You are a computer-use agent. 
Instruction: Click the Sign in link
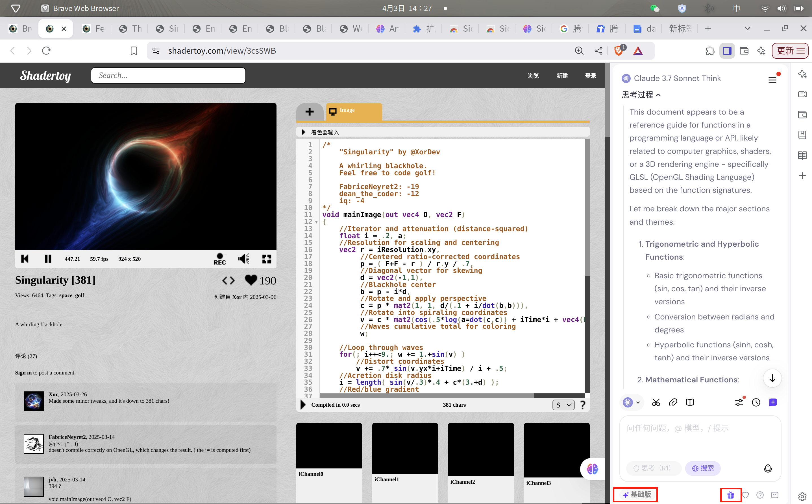point(23,373)
